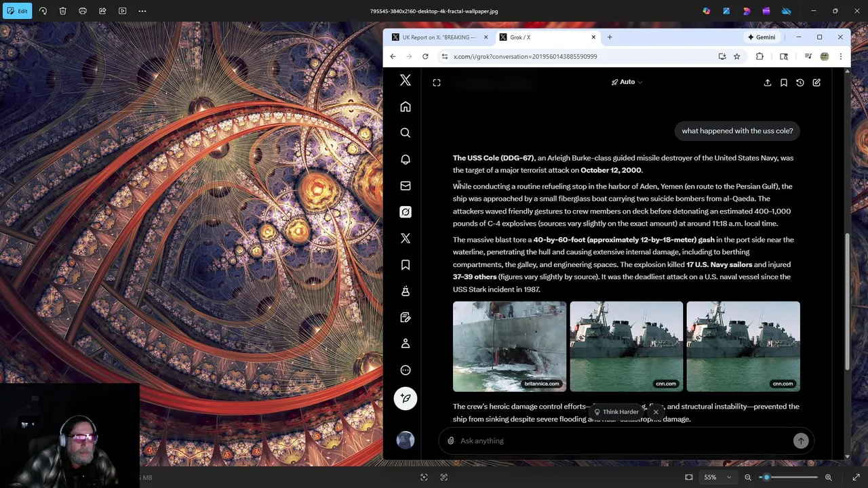Delete the image with trash icon

tap(62, 11)
